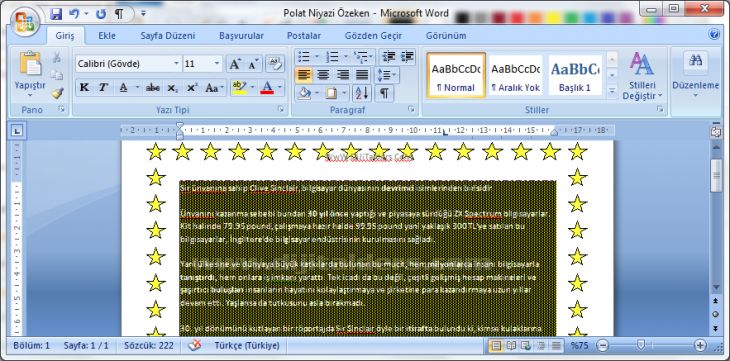Viewport: 730px width, 361px height.
Task: Open the Ekle ribbon tab
Action: pyautogui.click(x=107, y=36)
